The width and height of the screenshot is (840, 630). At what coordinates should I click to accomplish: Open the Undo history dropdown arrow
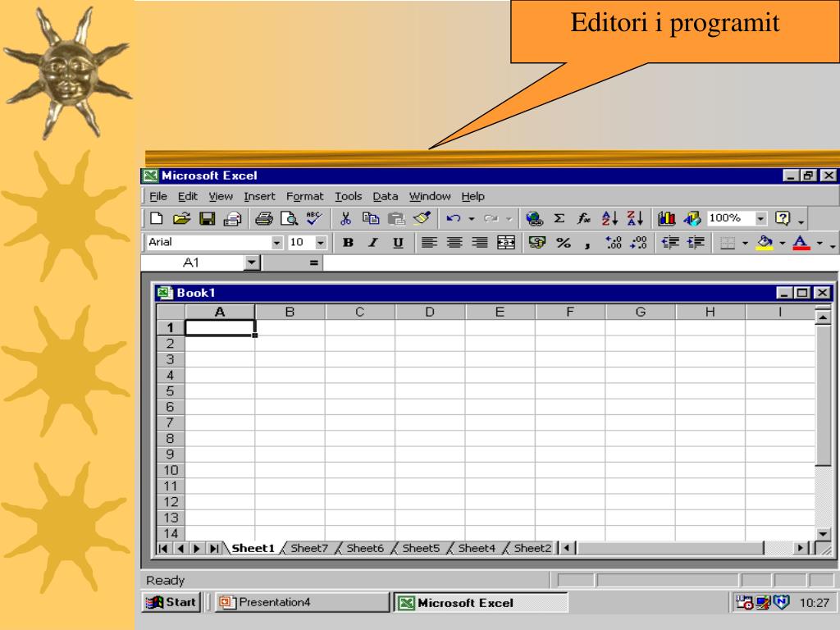(x=472, y=218)
